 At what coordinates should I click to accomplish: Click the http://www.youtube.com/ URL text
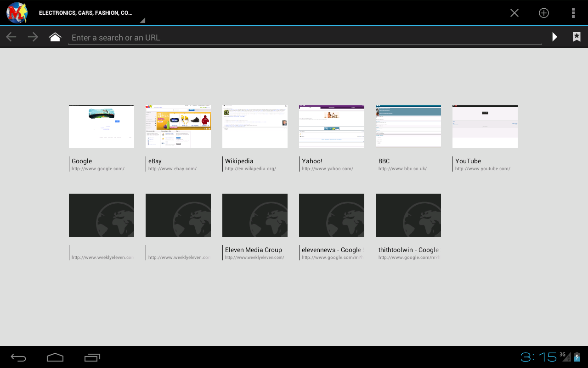pos(483,169)
